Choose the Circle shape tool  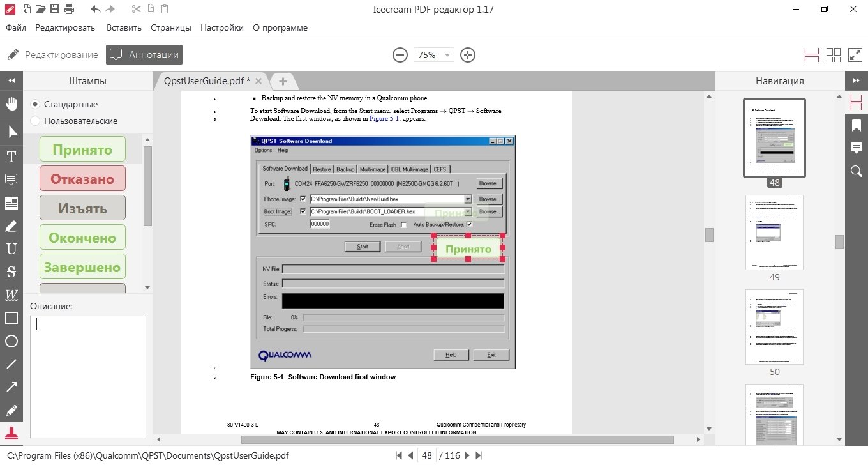pyautogui.click(x=11, y=342)
